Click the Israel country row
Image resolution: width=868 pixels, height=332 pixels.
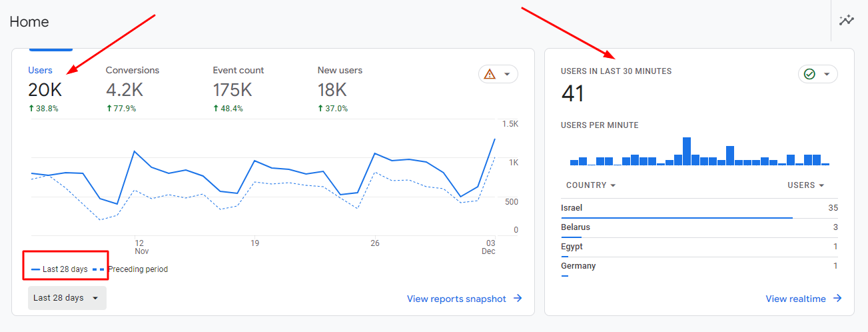tap(699, 209)
